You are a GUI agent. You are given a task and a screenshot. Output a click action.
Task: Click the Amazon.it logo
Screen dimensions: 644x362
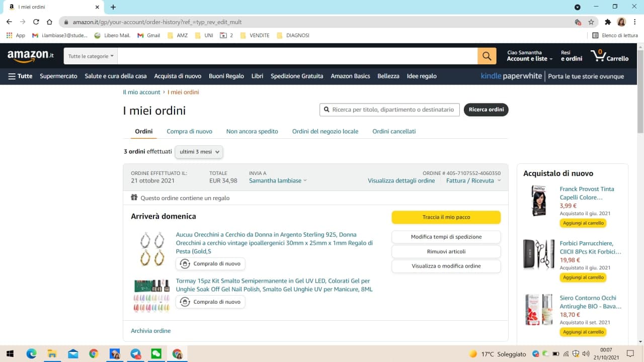31,56
